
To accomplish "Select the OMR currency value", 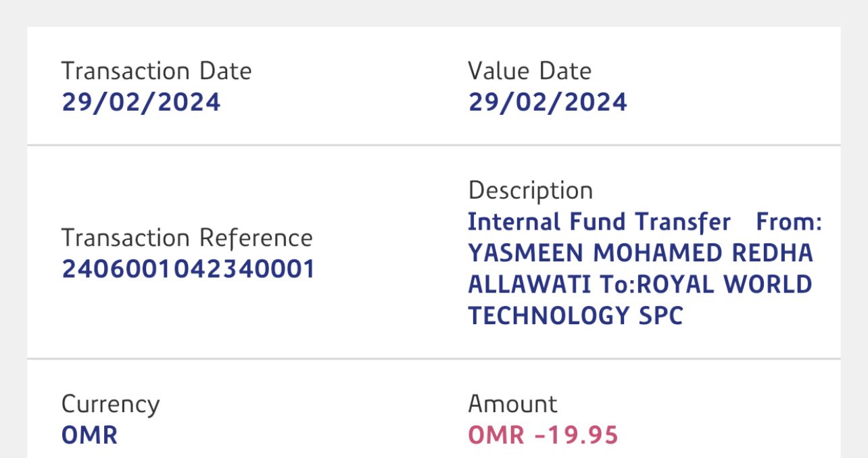I will pos(89,435).
